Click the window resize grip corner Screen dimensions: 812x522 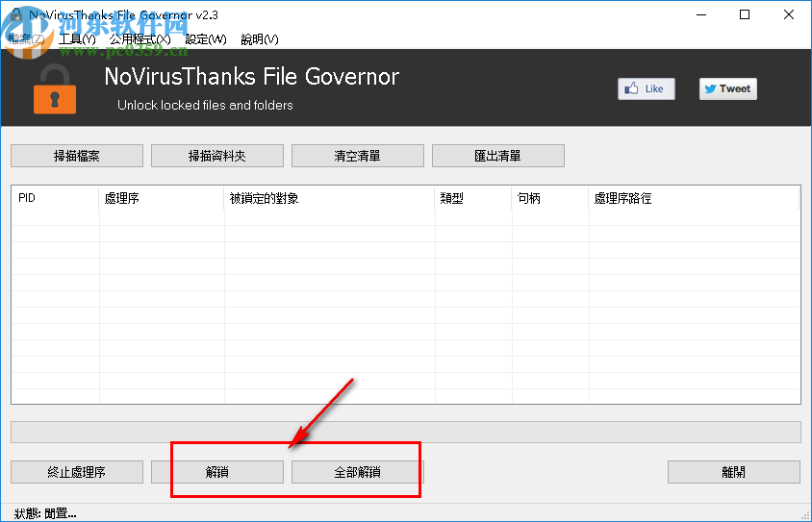point(805,515)
